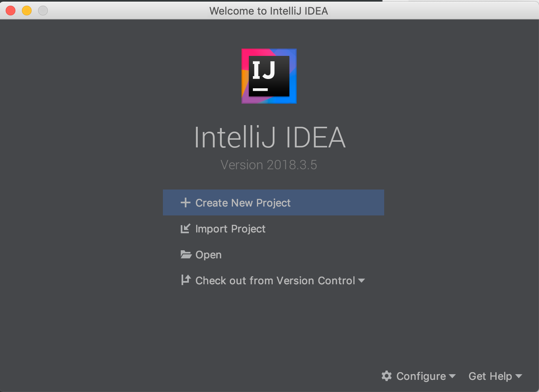Click the IntelliJ IDEA IJ logo
Image resolution: width=539 pixels, height=392 pixels.
pos(269,76)
